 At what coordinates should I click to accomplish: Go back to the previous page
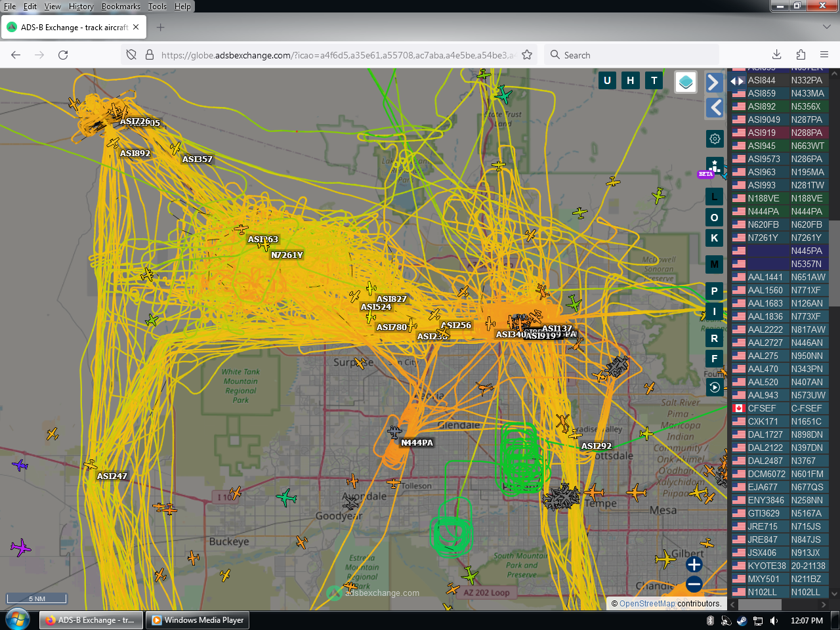pyautogui.click(x=16, y=55)
